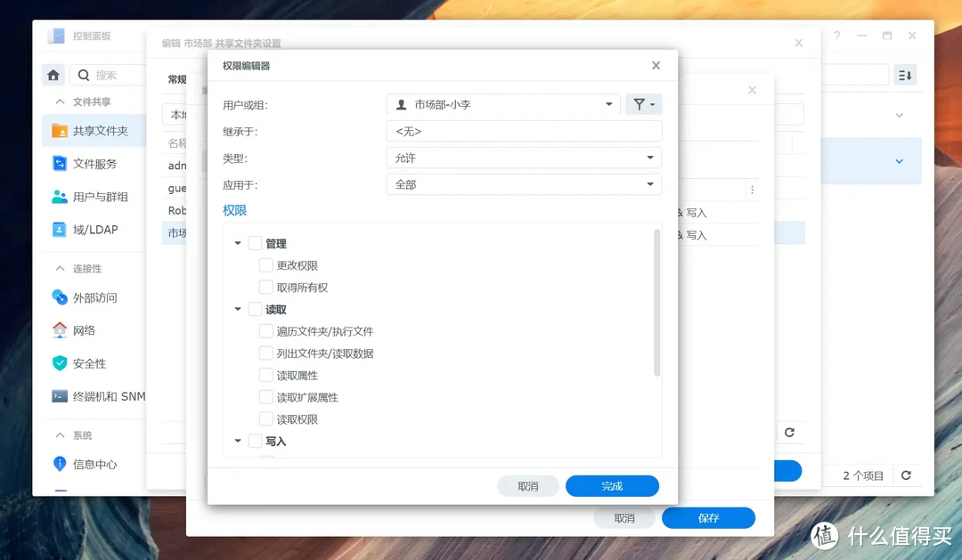This screenshot has width=962, height=560.
Task: Enable the 读取属性 checkbox
Action: pyautogui.click(x=265, y=375)
